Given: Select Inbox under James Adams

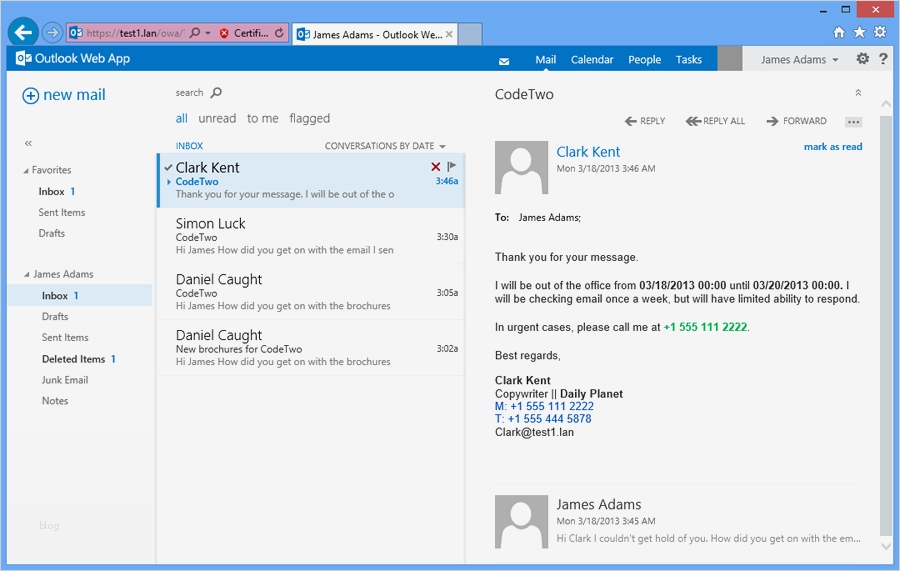Looking at the screenshot, I should point(80,296).
